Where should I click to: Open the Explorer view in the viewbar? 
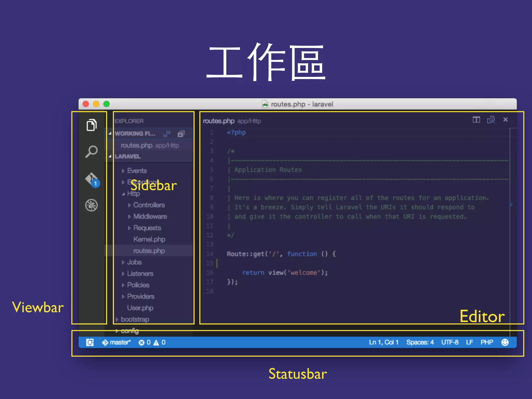pos(91,125)
